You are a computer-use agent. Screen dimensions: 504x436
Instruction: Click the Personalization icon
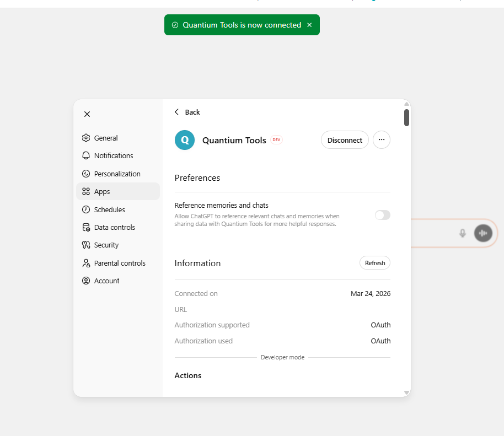click(x=86, y=174)
